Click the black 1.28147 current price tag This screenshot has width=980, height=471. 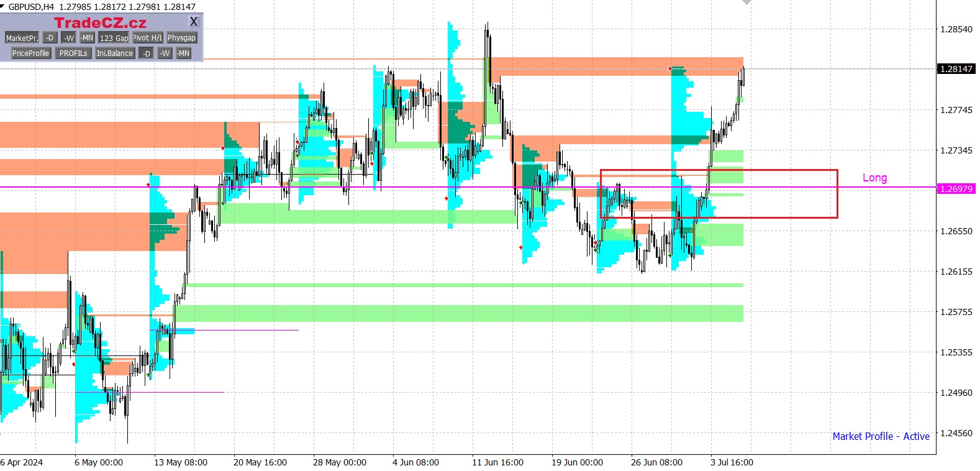[x=956, y=69]
